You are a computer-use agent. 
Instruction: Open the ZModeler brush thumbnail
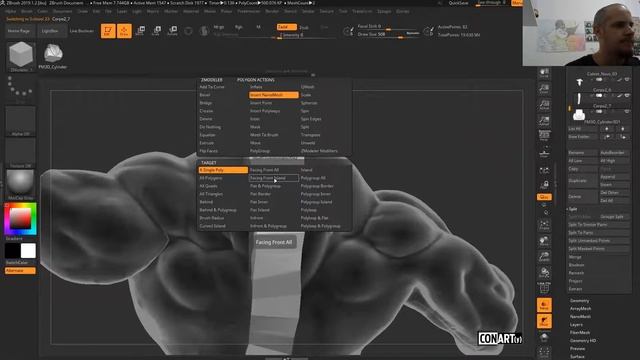pyautogui.click(x=20, y=56)
